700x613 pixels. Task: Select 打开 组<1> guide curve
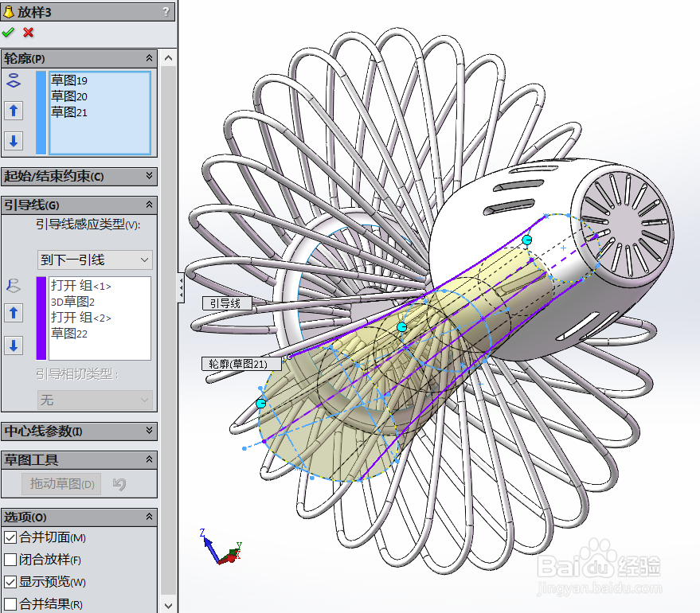pos(80,286)
